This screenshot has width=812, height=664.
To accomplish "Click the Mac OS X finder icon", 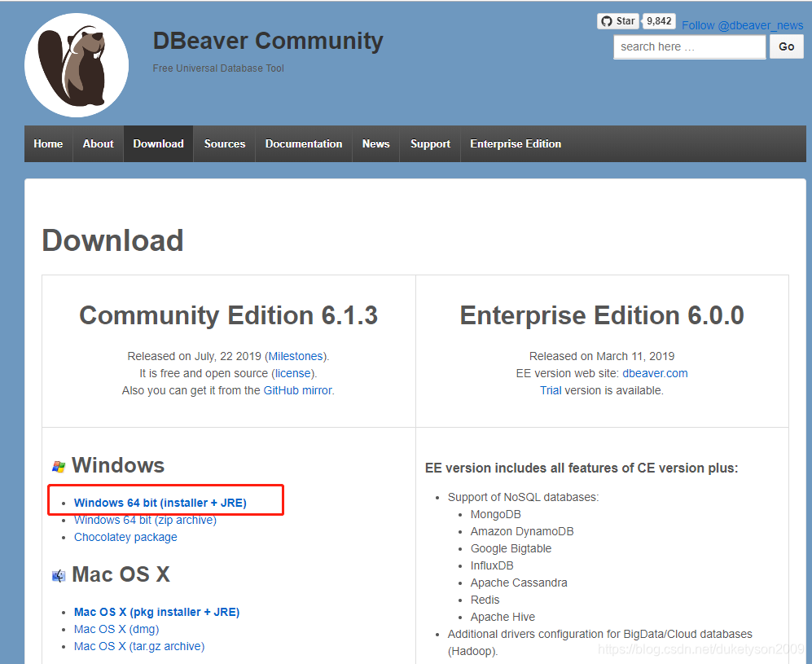I will point(59,575).
